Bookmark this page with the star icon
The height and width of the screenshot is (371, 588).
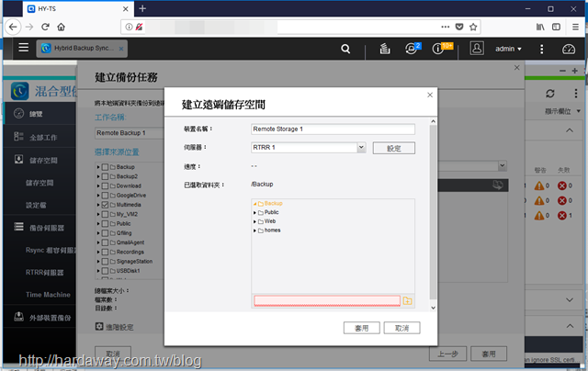point(473,27)
